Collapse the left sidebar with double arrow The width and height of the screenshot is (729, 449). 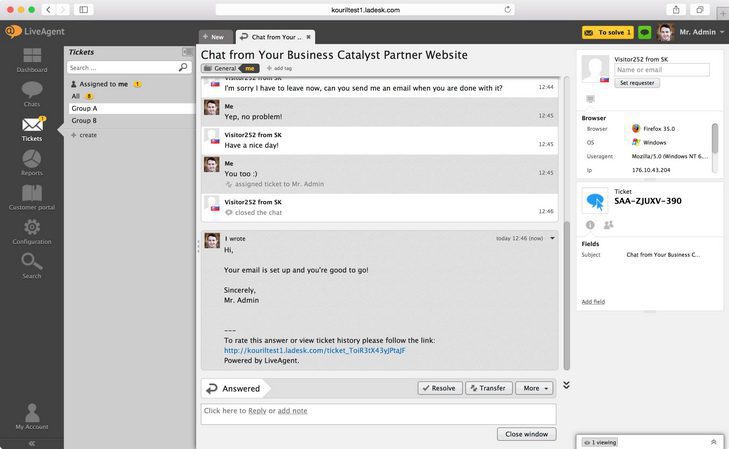pyautogui.click(x=32, y=442)
